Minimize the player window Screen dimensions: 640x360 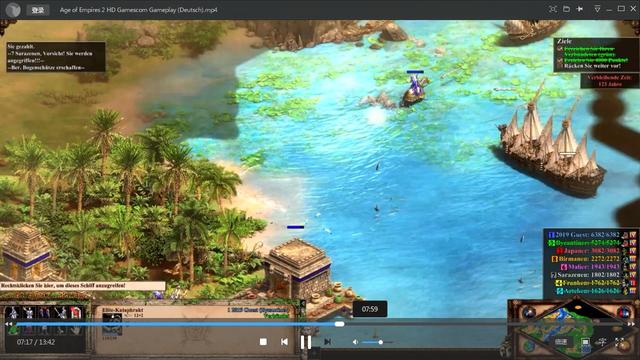(x=609, y=9)
